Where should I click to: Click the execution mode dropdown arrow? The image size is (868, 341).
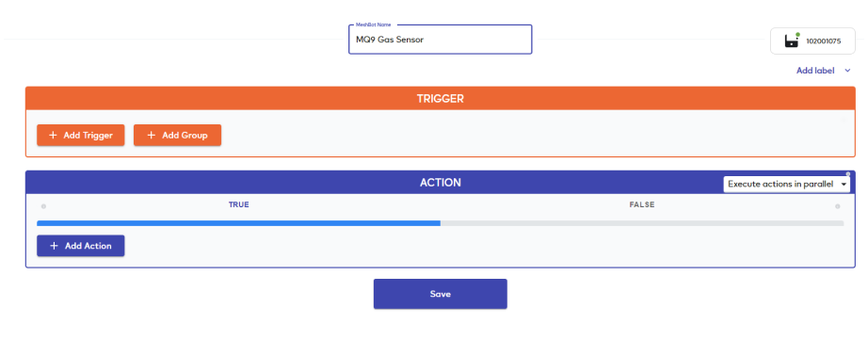(844, 185)
